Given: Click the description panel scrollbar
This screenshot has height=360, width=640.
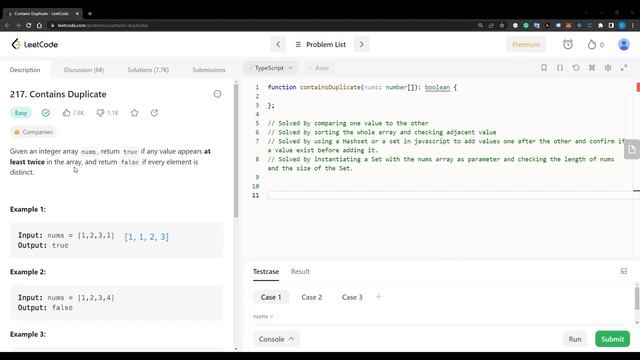Looking at the screenshot, I should coord(236,151).
